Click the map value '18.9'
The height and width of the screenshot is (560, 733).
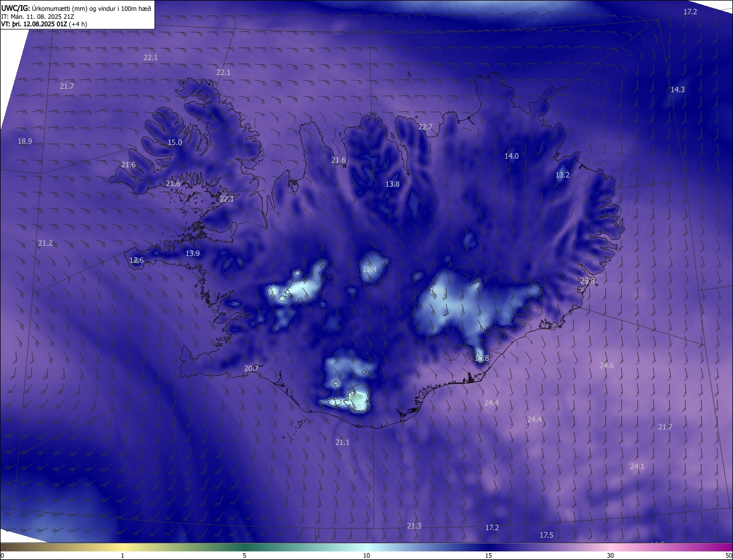(25, 141)
